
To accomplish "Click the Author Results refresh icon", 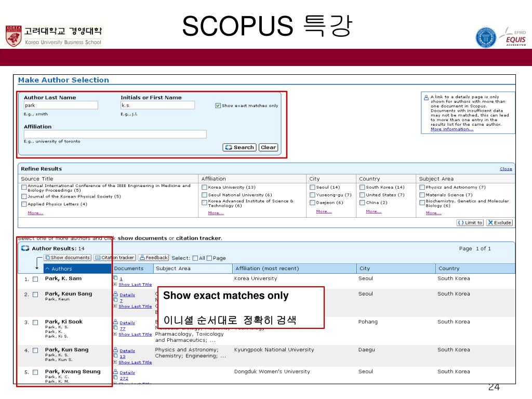I will (x=25, y=248).
